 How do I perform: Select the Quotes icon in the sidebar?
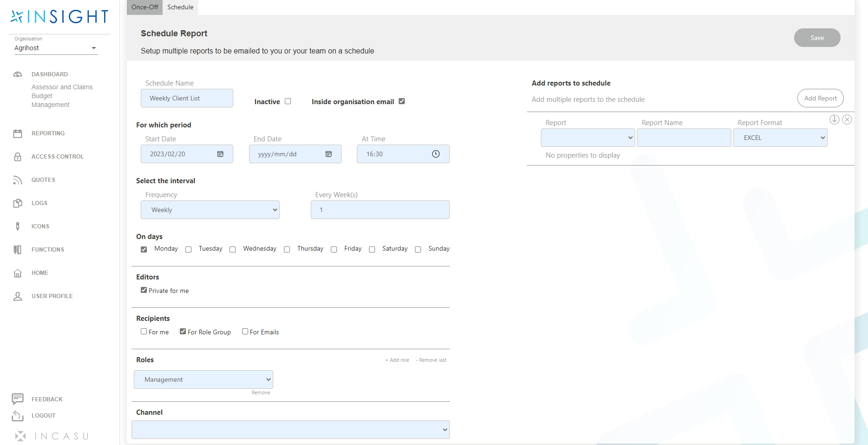tap(18, 180)
